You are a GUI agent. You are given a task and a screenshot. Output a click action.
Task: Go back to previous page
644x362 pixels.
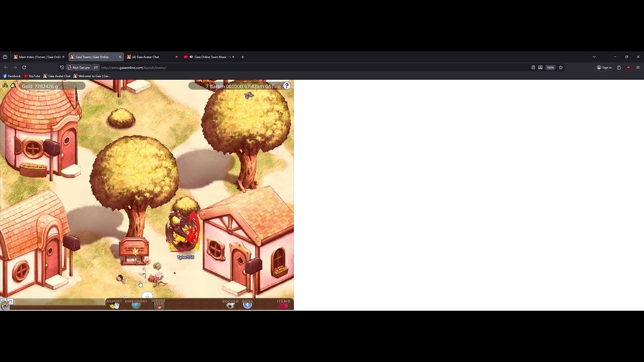[x=6, y=67]
